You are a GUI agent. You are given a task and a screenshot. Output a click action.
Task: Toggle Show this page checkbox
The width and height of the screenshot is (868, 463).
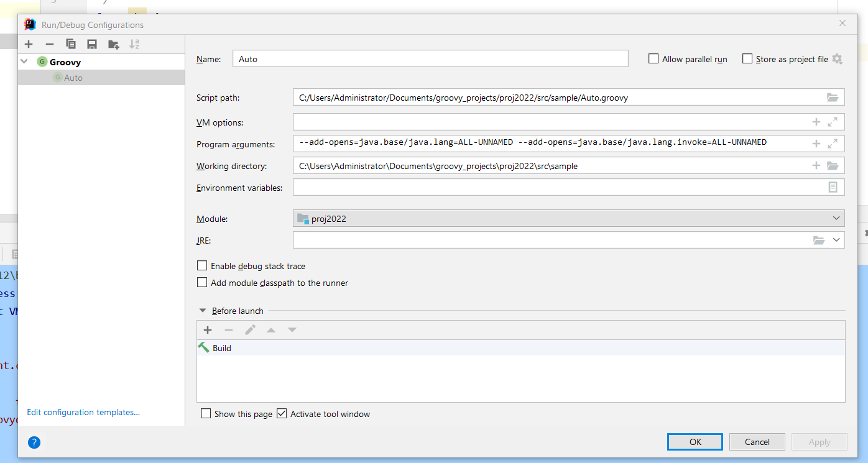coord(206,413)
